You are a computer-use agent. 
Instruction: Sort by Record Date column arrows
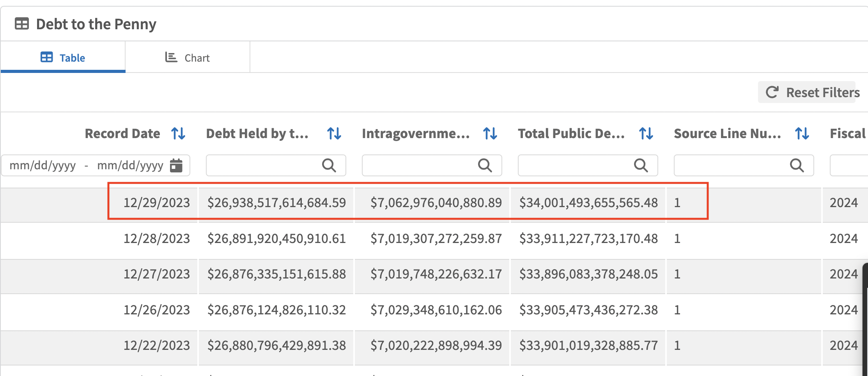pyautogui.click(x=178, y=133)
